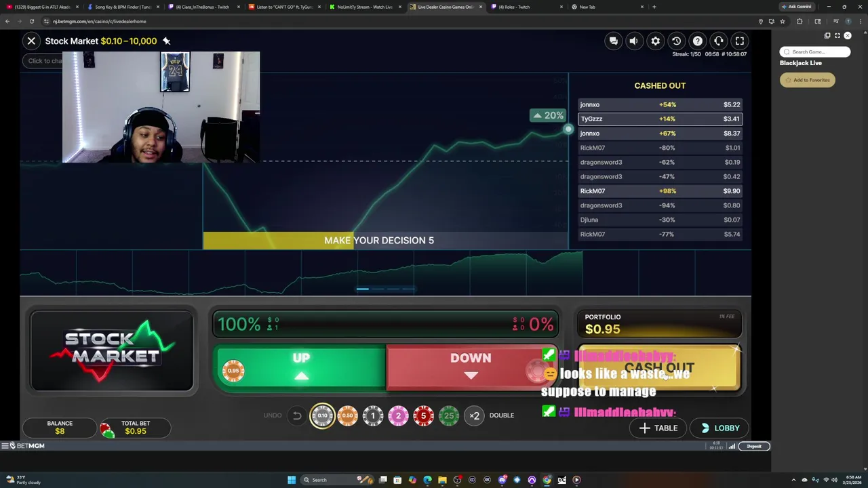Open the Windows Start menu

292,480
